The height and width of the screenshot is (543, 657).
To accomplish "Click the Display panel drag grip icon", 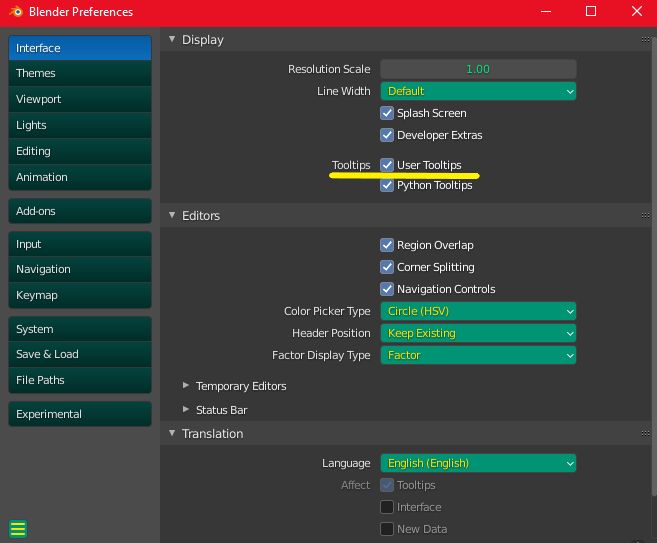I will 645,40.
